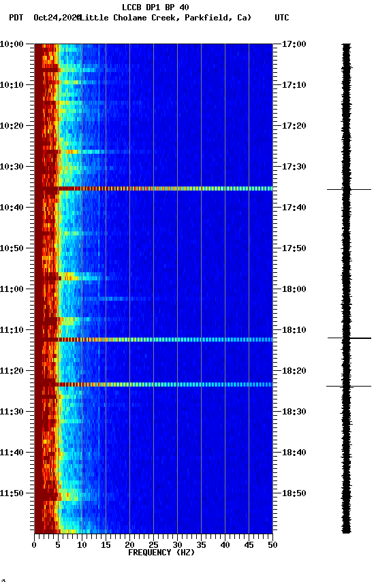This screenshot has height=588, width=376.
Task: Click the "18:20" UTC axis label
Action: click(x=294, y=371)
